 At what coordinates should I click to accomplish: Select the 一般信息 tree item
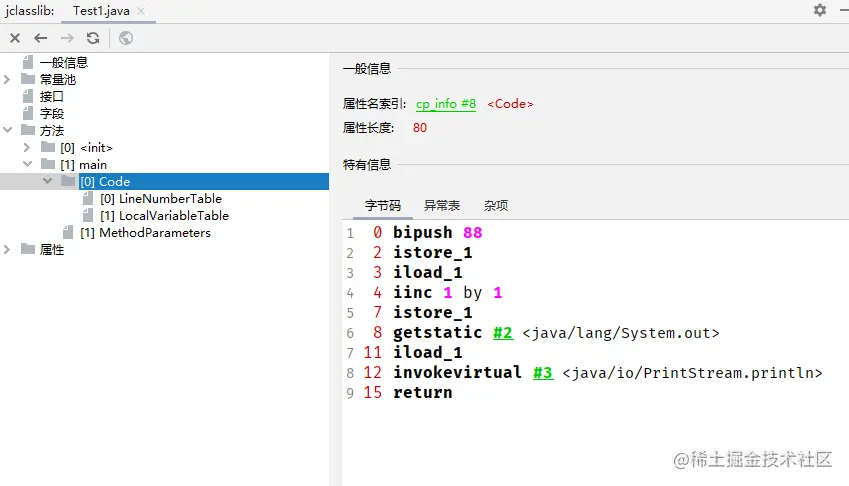(x=64, y=63)
